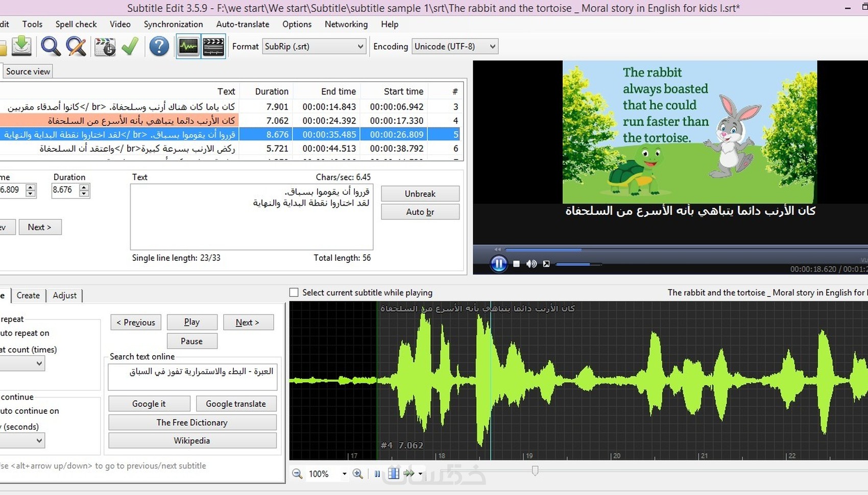Decrease Duration with spinner down arrow
The height and width of the screenshot is (495, 868).
(84, 194)
